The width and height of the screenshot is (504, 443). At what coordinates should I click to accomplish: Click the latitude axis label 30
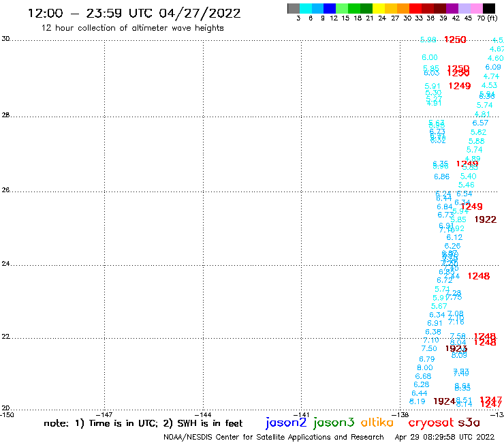[x=5, y=39]
